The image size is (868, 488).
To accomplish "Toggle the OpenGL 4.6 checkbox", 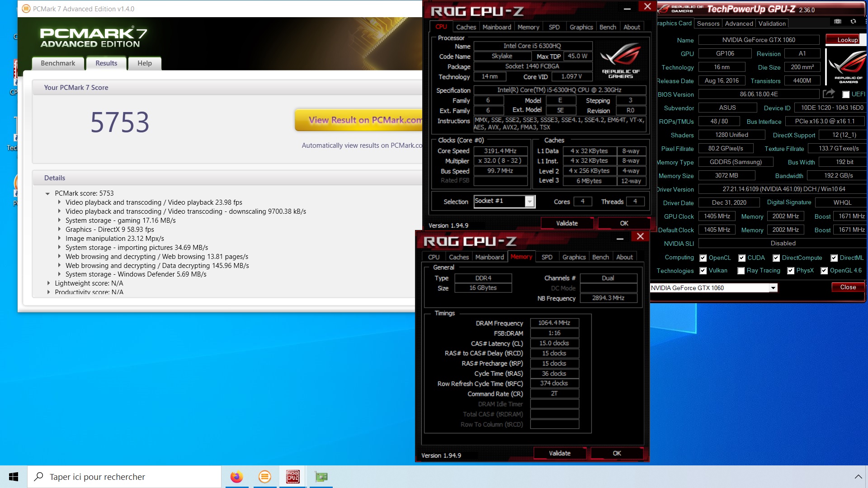I will (x=824, y=271).
